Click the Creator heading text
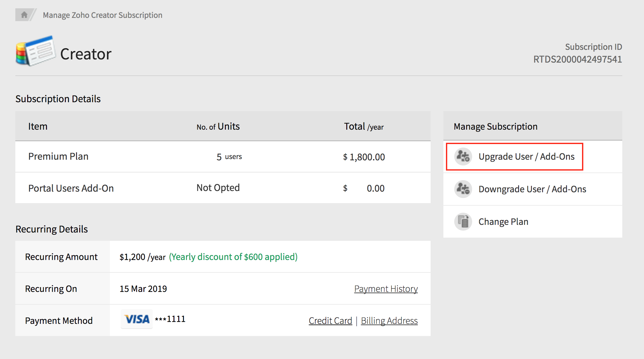This screenshot has height=359, width=644. (x=86, y=54)
